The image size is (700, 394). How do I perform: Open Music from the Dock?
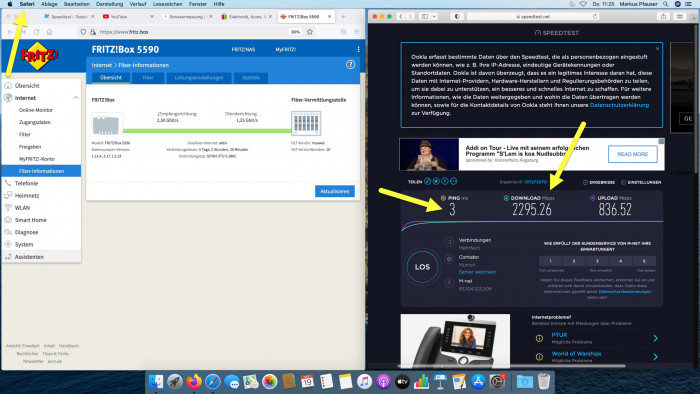point(364,382)
